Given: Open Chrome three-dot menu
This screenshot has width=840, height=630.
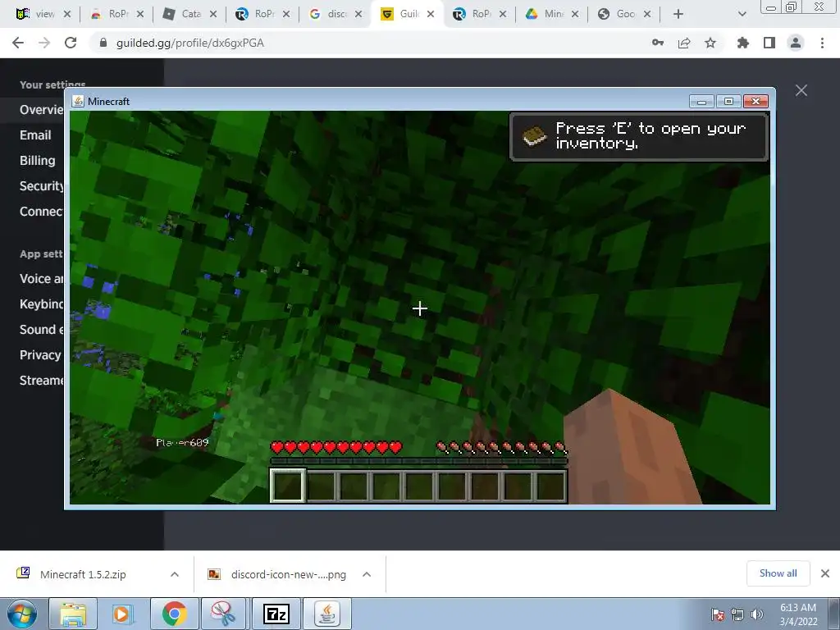Looking at the screenshot, I should click(x=822, y=43).
